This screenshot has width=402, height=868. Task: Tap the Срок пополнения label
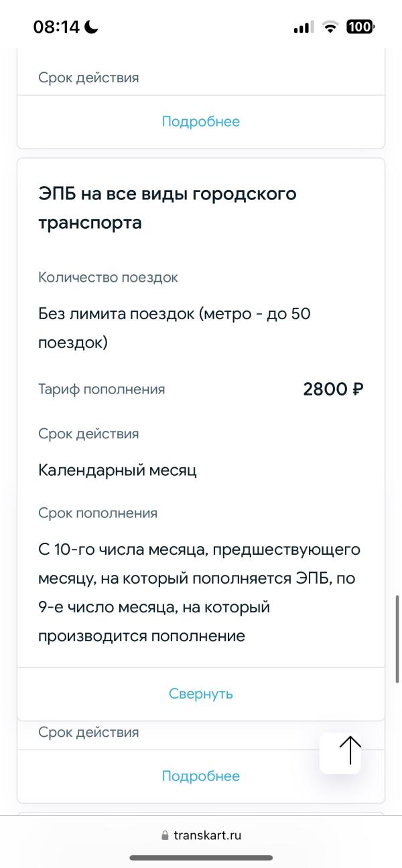[98, 513]
